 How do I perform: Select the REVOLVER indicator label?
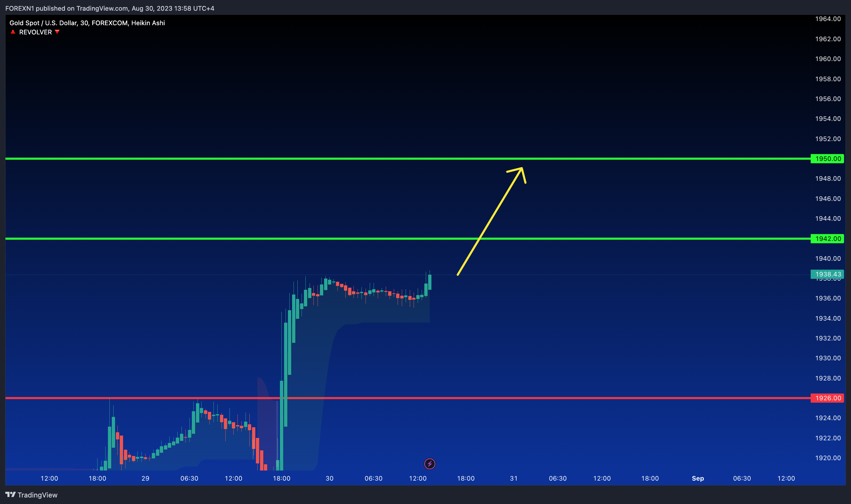35,32
